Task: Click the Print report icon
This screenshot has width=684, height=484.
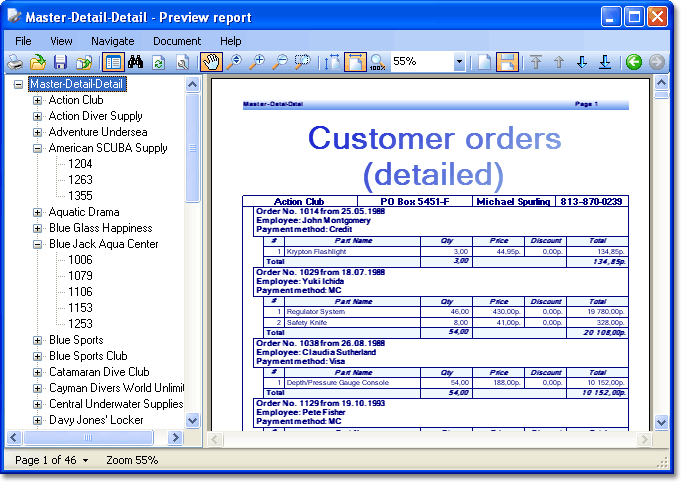Action: [15, 62]
